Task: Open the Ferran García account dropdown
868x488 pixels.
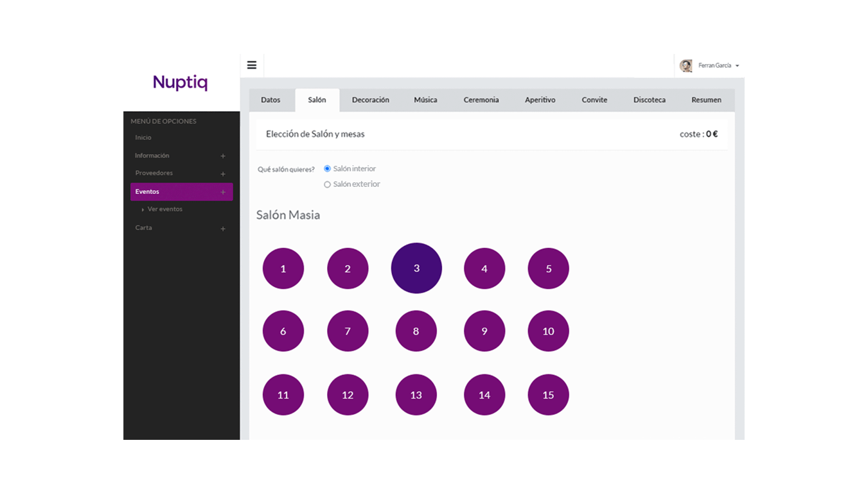Action: coord(737,65)
